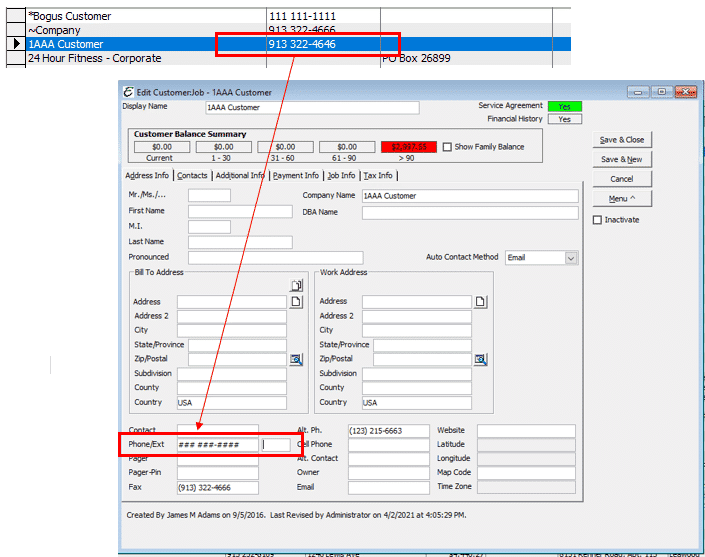The width and height of the screenshot is (705, 557).
Task: Click Save & New button
Action: 622,159
